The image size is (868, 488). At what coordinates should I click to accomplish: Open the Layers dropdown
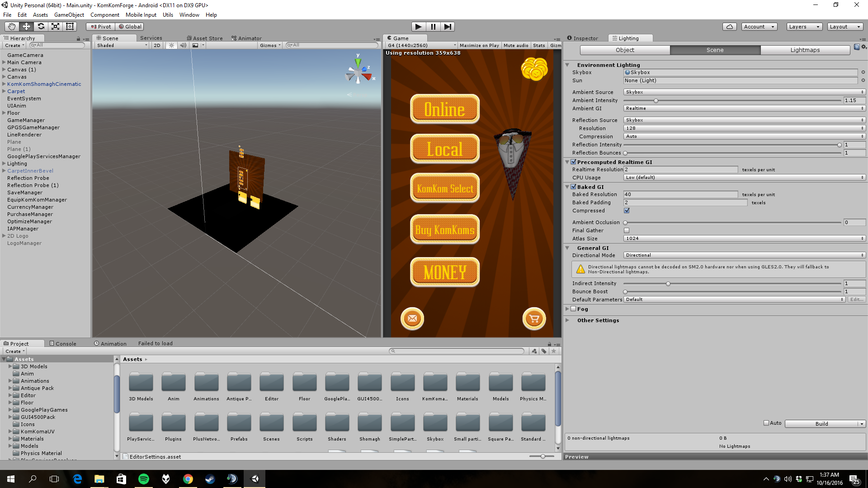[x=804, y=27]
